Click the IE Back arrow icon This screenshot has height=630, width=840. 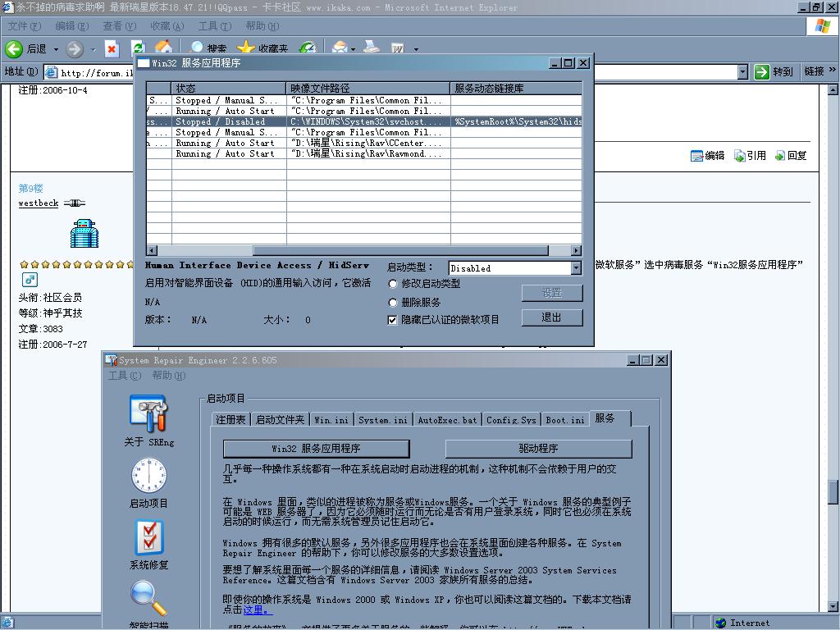(14, 49)
